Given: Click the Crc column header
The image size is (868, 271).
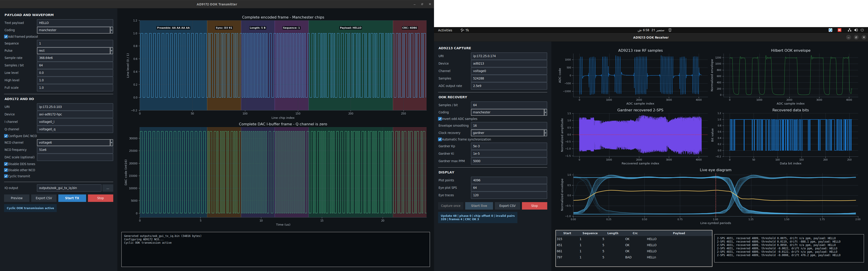Looking at the screenshot, I should tap(635, 233).
